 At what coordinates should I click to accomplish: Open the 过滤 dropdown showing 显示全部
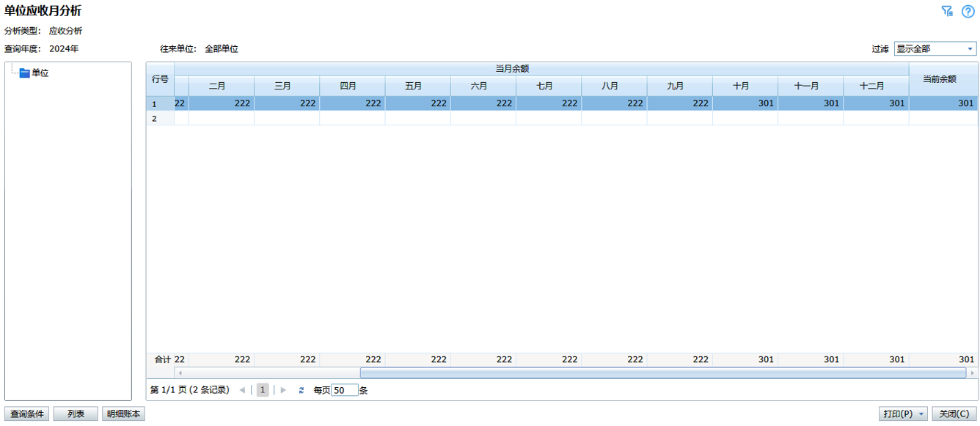click(935, 49)
